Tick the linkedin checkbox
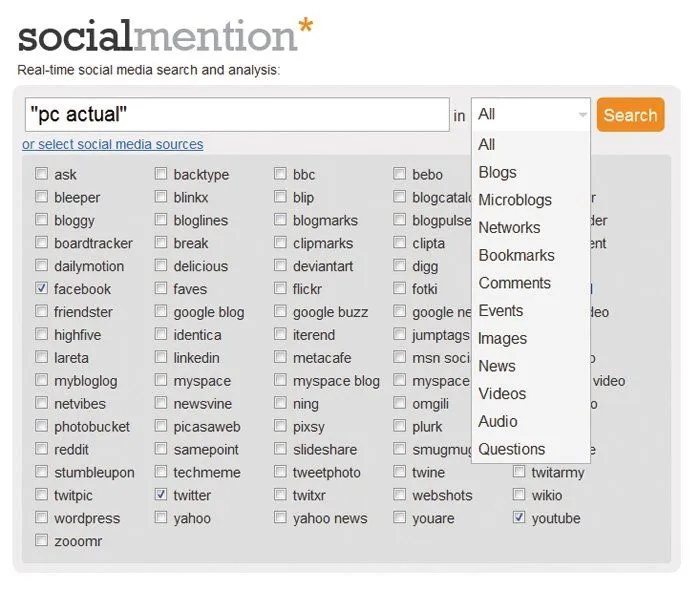 pos(161,357)
